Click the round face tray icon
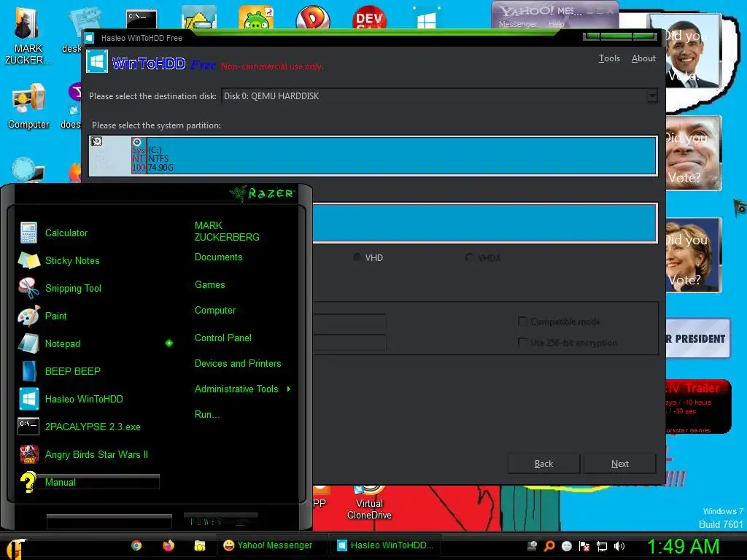Viewport: 747px width, 560px height. click(567, 546)
